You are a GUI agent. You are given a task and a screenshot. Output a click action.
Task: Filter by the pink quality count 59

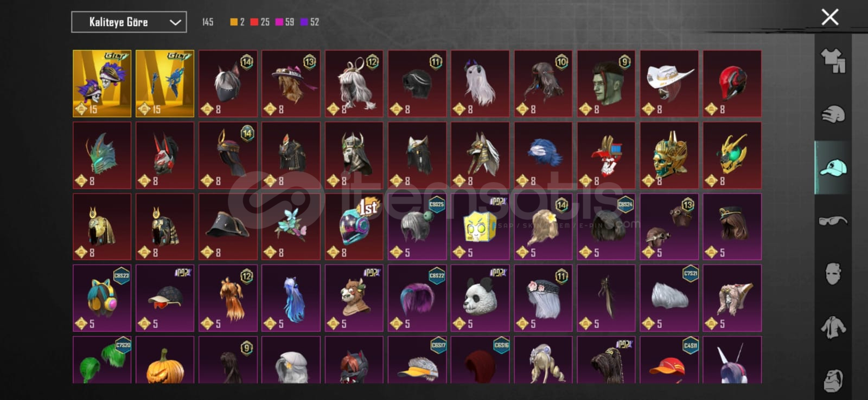point(285,22)
